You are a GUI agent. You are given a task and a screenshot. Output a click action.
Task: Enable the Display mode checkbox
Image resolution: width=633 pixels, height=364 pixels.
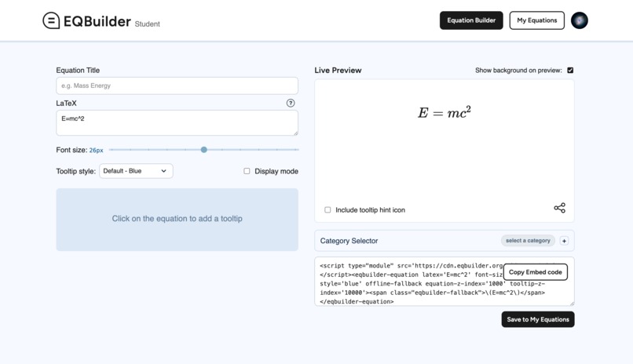point(247,171)
